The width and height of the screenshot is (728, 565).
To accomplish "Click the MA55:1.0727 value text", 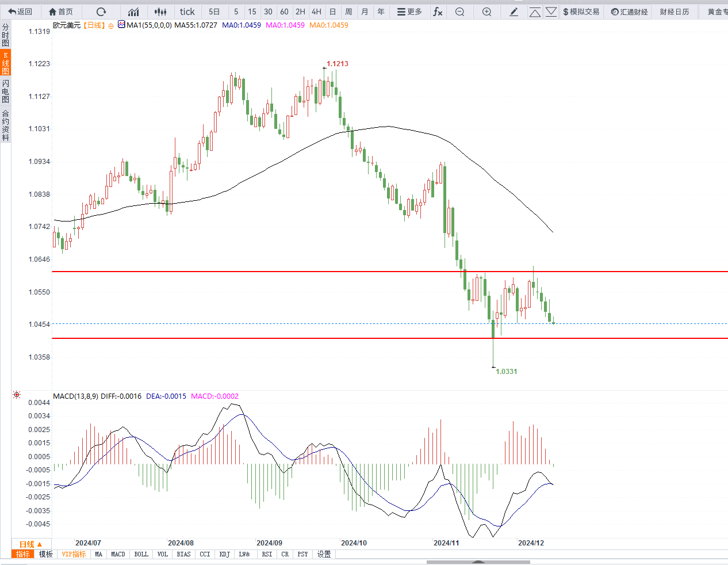I will coord(196,25).
